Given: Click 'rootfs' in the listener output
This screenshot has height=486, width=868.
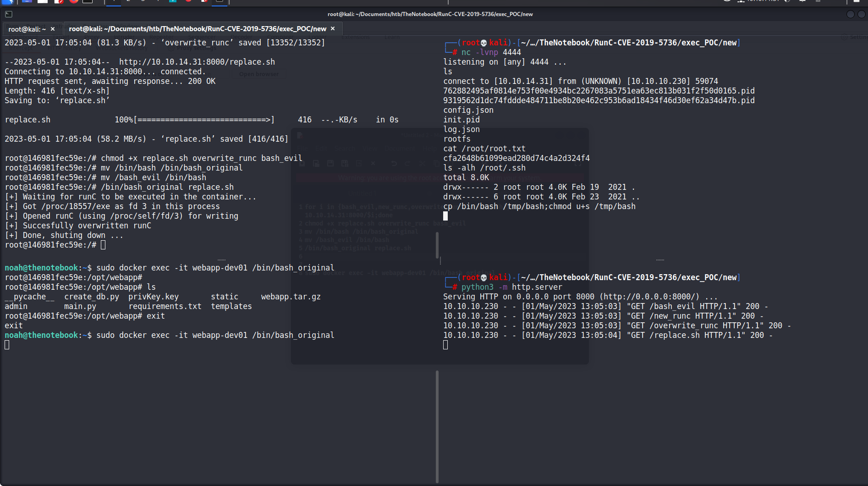Looking at the screenshot, I should pos(457,139).
